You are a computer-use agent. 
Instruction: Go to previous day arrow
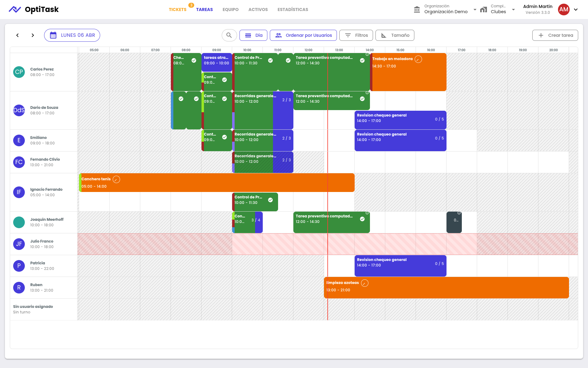[17, 35]
